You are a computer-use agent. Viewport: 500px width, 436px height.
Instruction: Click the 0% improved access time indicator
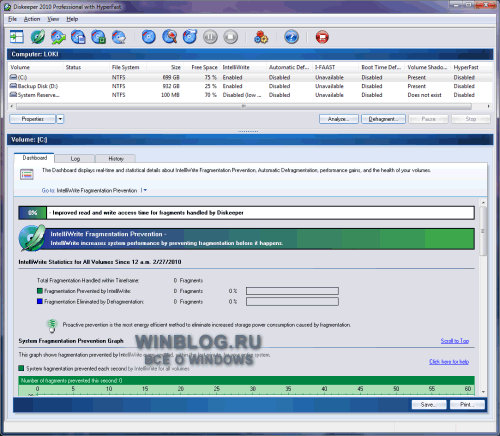coord(33,213)
